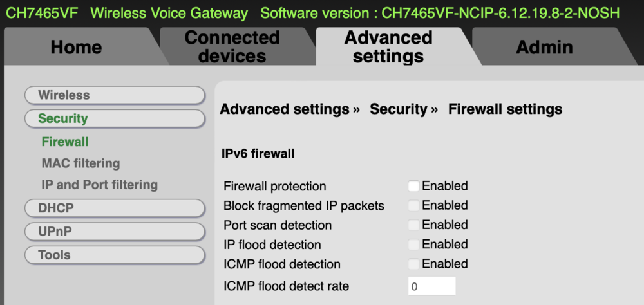
Task: Enable ICMP flood detection checkbox
Action: tap(413, 264)
